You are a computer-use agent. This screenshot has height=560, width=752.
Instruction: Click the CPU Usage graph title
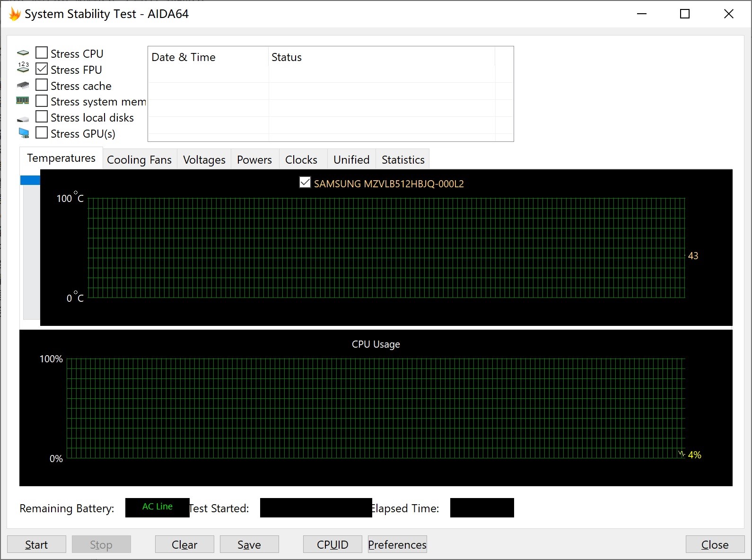(x=376, y=344)
